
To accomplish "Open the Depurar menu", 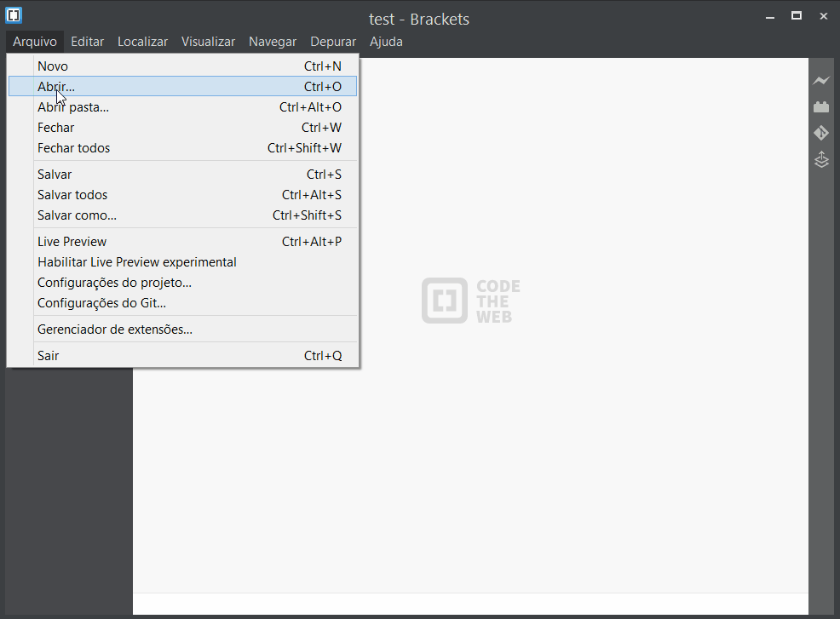I will pos(332,41).
